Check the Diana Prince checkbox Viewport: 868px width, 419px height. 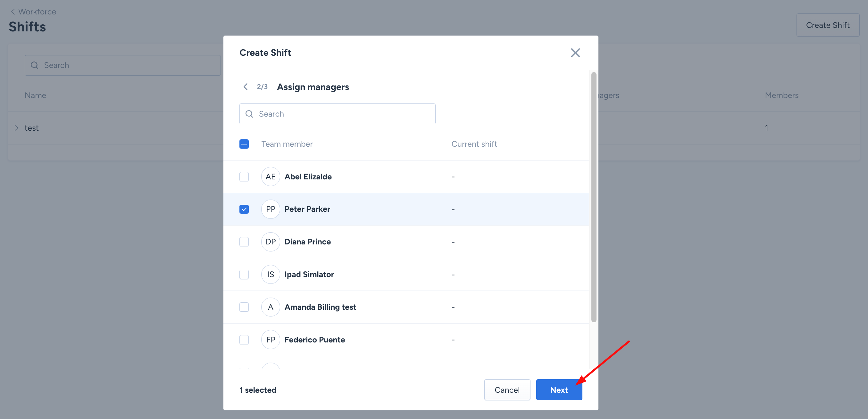click(244, 242)
